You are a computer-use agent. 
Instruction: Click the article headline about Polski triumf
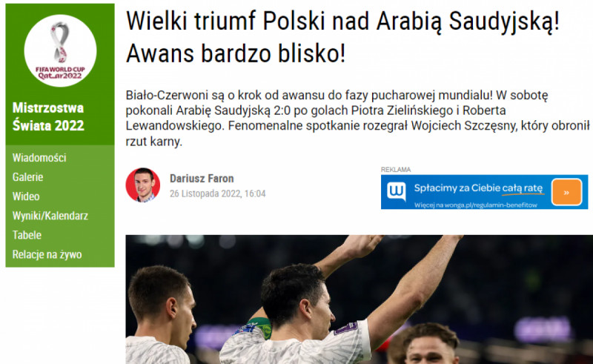(342, 37)
